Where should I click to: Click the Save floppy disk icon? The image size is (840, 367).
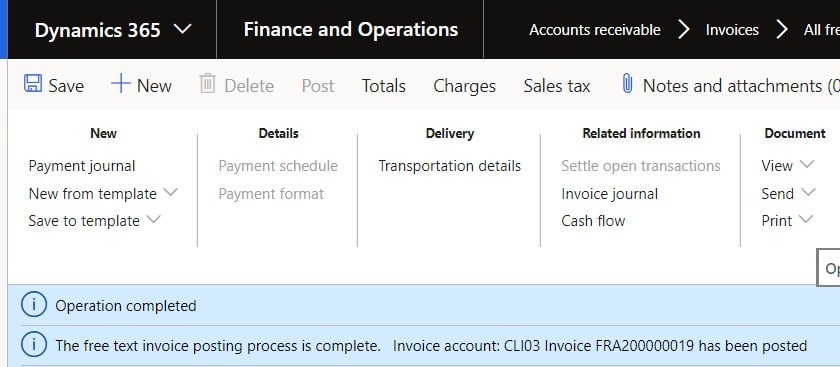click(33, 84)
